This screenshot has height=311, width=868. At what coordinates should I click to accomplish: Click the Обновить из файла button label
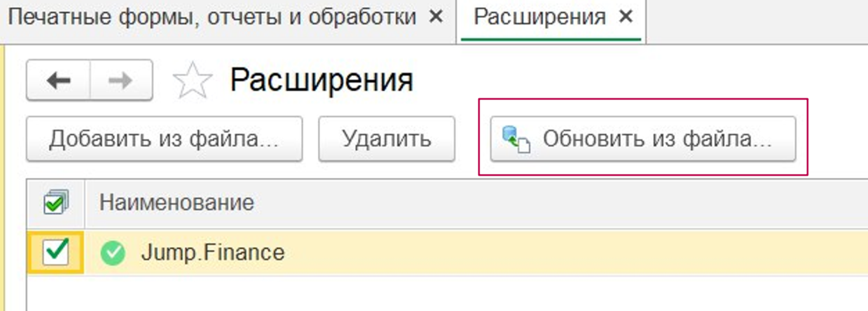click(x=657, y=139)
